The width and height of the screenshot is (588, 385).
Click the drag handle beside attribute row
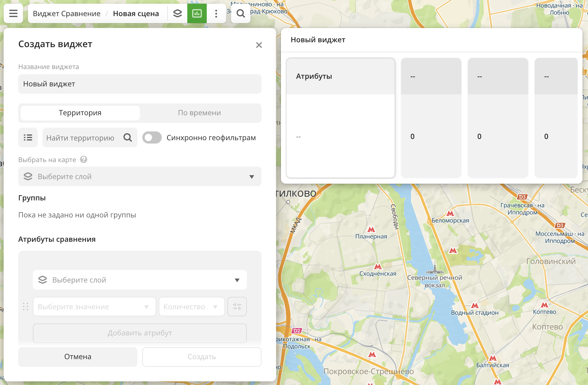[26, 307]
